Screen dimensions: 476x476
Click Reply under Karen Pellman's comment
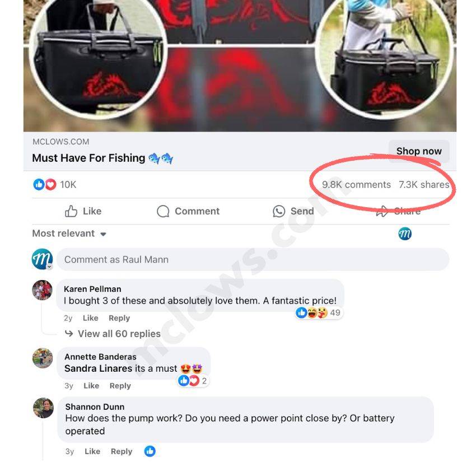(x=119, y=318)
